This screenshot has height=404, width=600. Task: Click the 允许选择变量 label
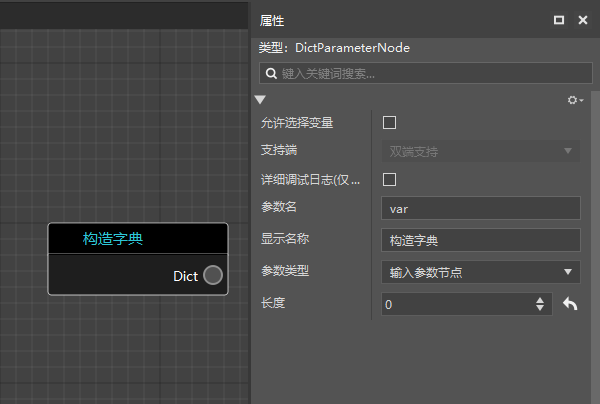(x=297, y=123)
